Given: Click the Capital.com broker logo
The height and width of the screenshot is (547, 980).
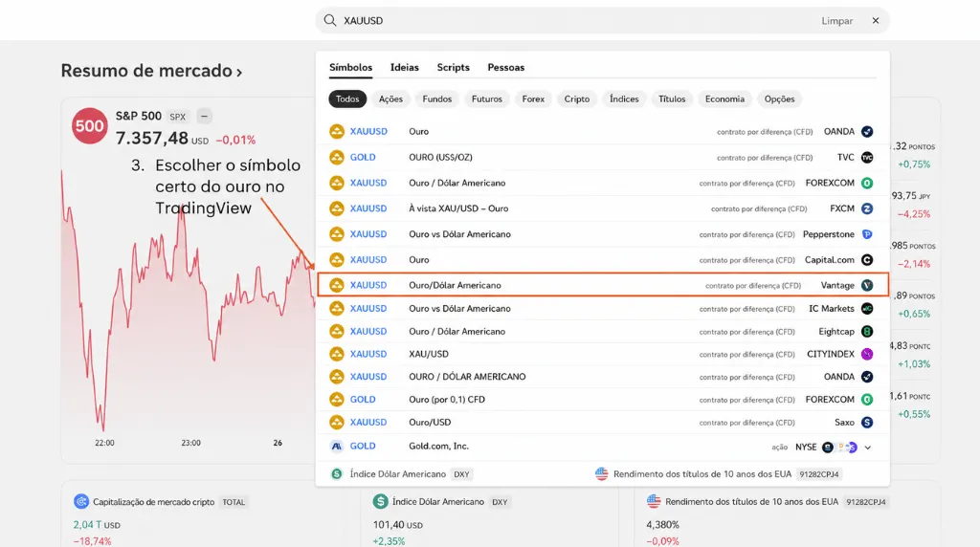Looking at the screenshot, I should coord(867,260).
